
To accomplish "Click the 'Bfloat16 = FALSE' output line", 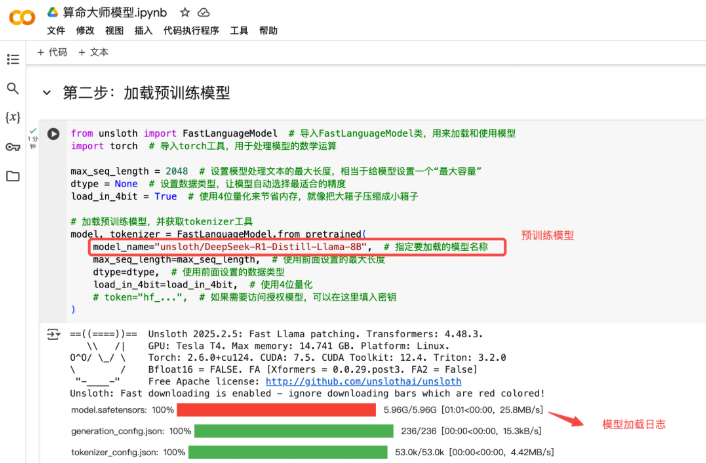I will [x=312, y=370].
